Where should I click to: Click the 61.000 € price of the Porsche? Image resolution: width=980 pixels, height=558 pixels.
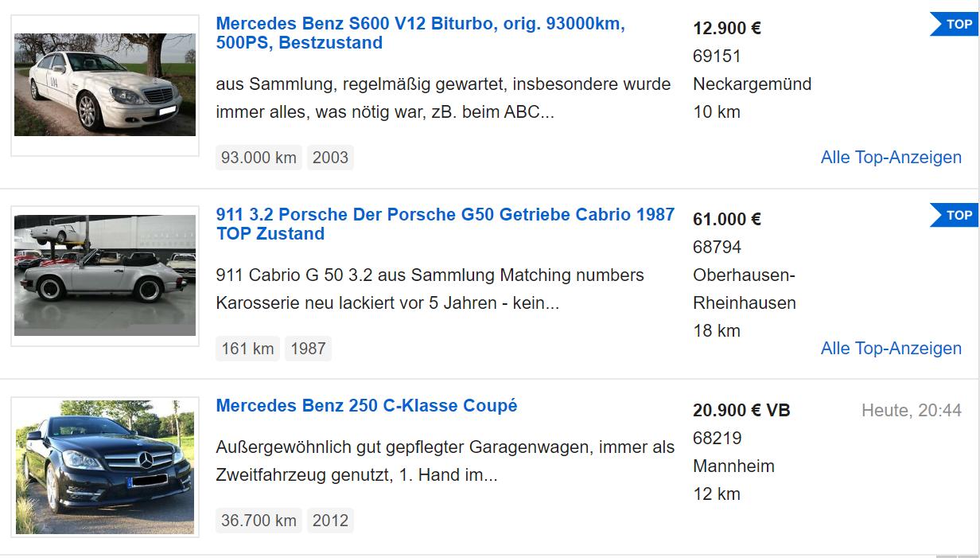(x=727, y=220)
